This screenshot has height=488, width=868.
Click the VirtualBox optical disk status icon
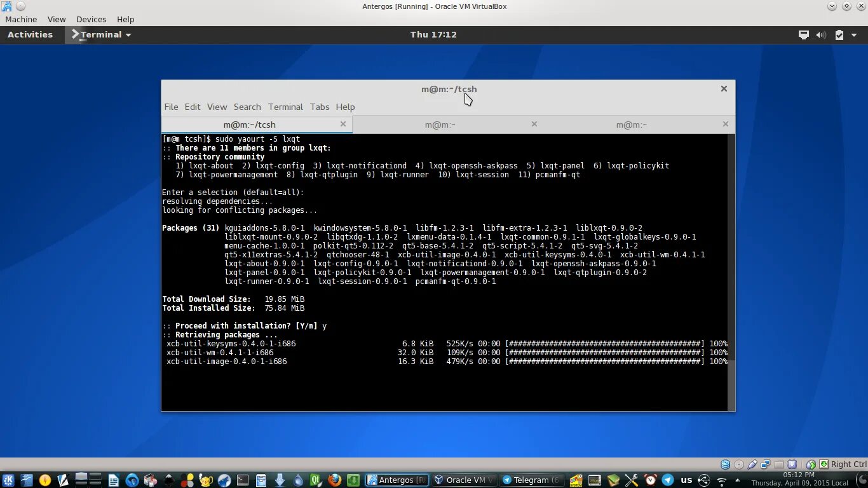pyautogui.click(x=739, y=464)
